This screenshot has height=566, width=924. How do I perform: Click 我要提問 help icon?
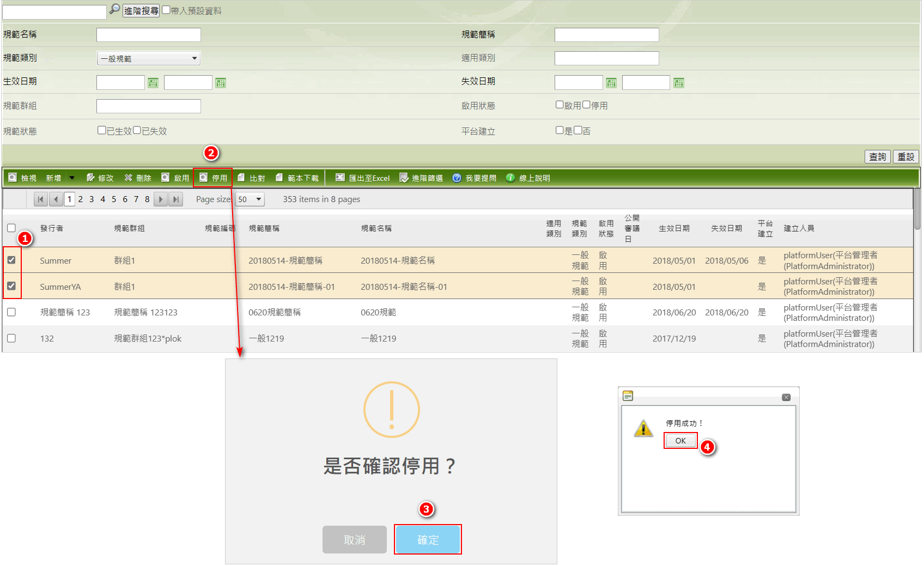[457, 178]
